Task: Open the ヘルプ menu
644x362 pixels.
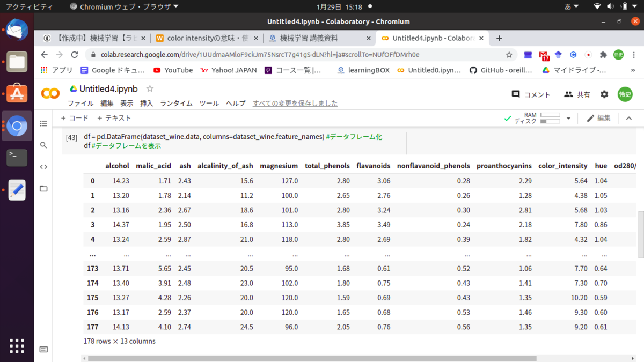Action: (x=236, y=104)
